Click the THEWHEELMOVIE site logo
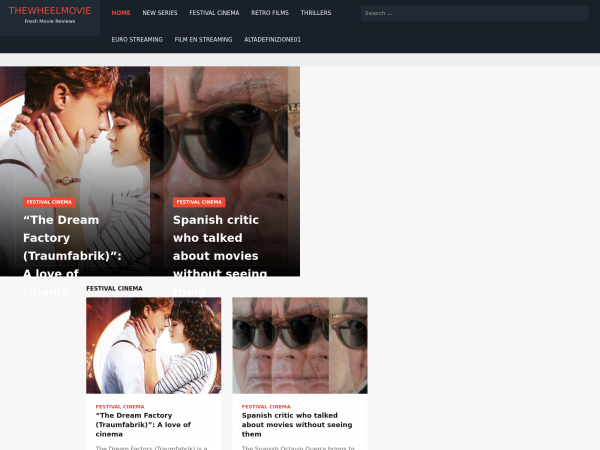Image resolution: width=600 pixels, height=450 pixels. click(x=49, y=11)
